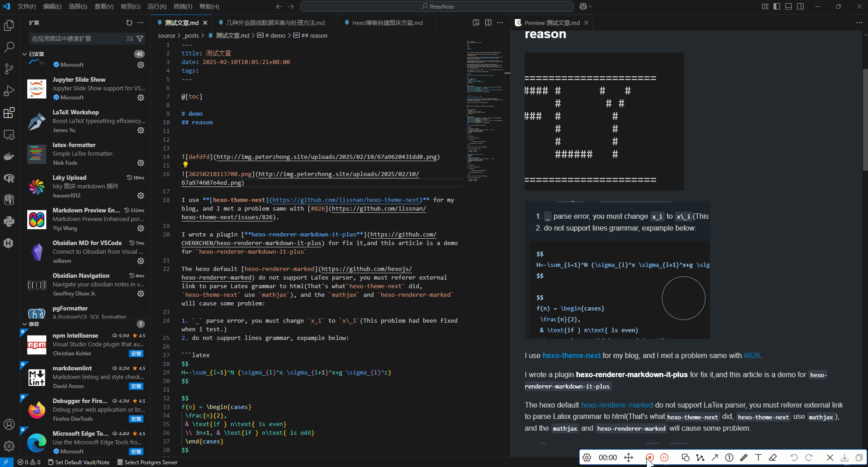Screen dimensions: 868x467
Task: Open the Search view in activity bar
Action: coord(9,47)
